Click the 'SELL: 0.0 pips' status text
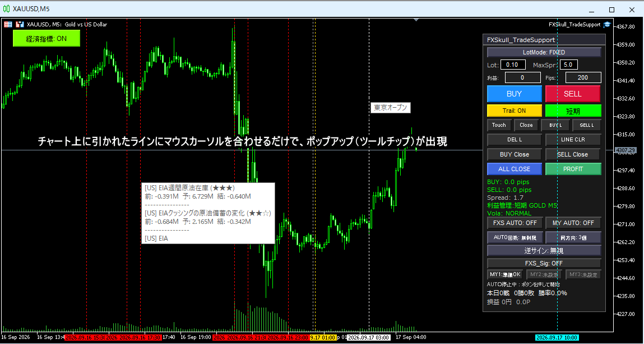Image resolution: width=644 pixels, height=344 pixels. [x=509, y=190]
